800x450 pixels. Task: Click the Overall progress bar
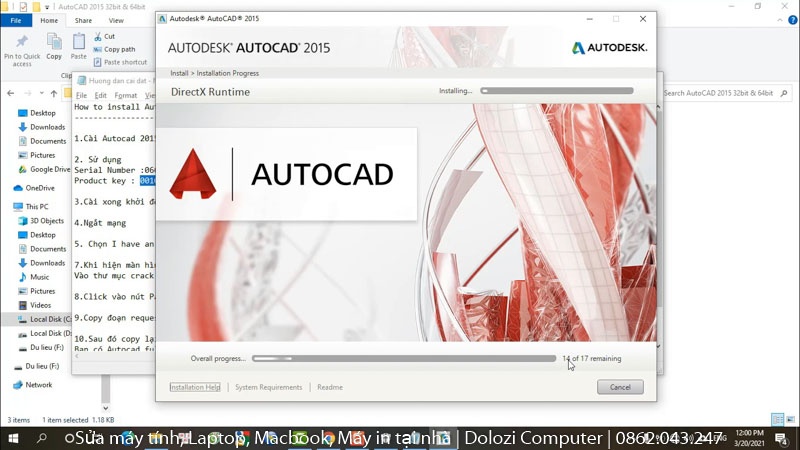coord(404,359)
